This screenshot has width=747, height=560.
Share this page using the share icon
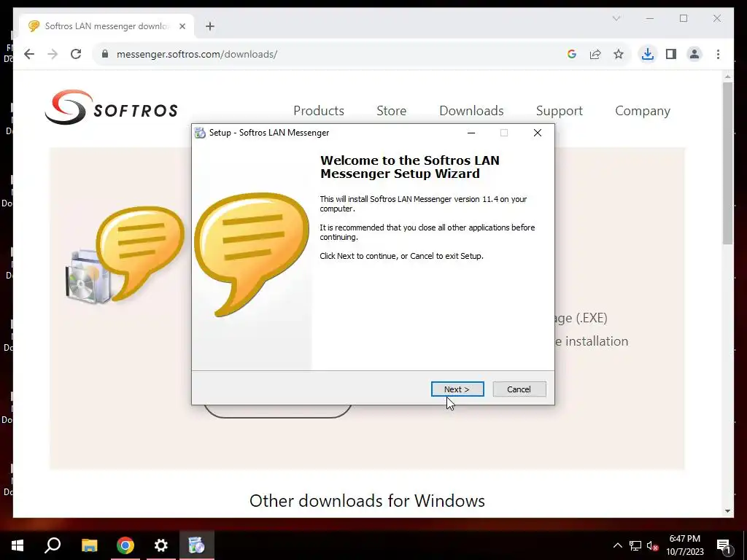pyautogui.click(x=595, y=54)
